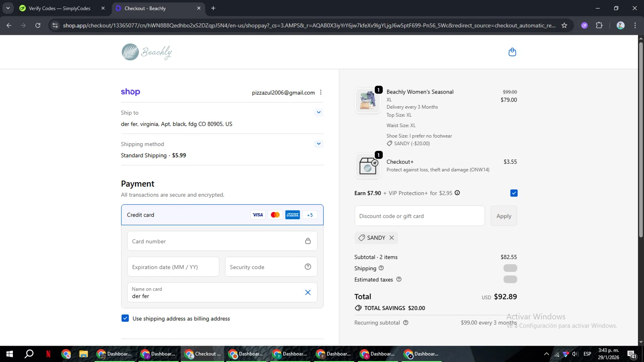Click the Checkout+ product thumbnail

(x=368, y=166)
